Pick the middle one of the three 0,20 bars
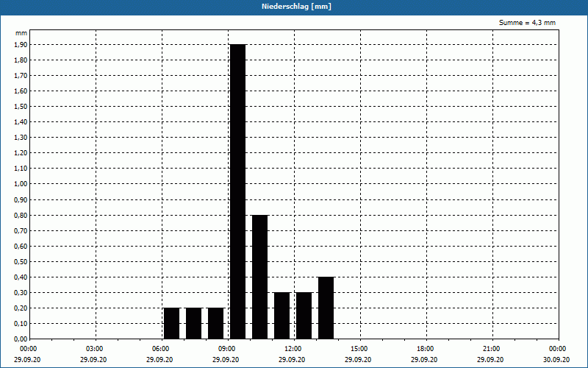 coord(193,323)
